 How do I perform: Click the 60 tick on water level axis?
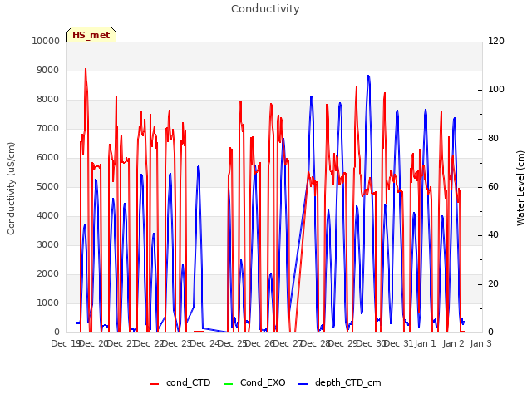[493, 186]
